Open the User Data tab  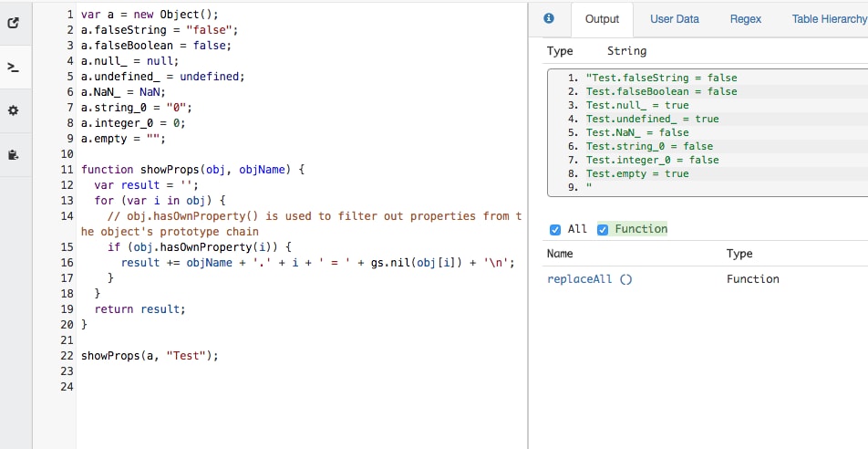[675, 19]
